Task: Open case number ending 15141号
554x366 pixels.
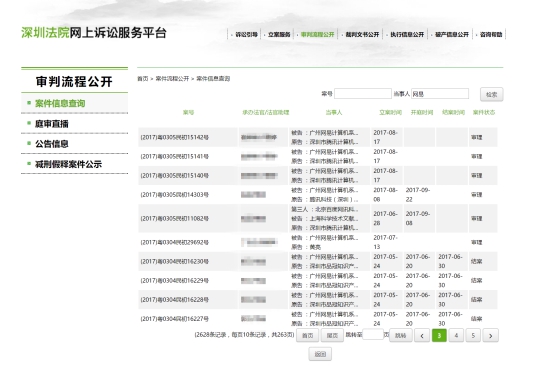Action: coord(175,156)
